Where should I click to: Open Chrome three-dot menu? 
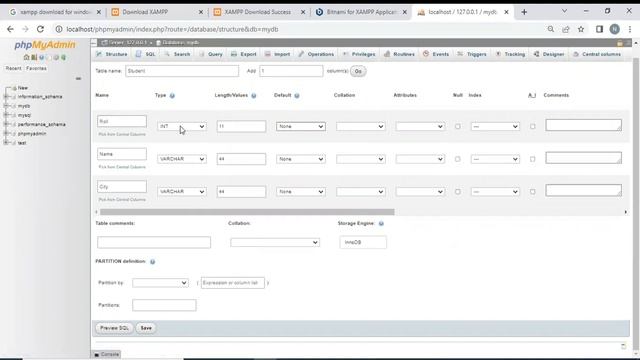coord(630,29)
